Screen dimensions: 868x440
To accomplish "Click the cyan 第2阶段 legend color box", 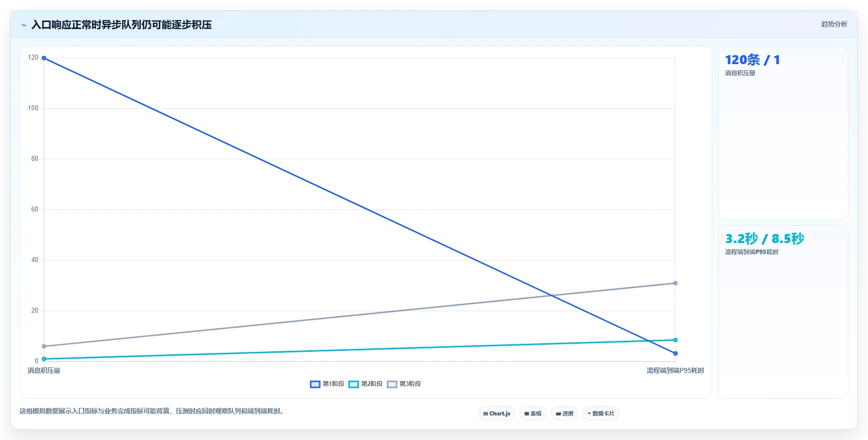I will [354, 384].
